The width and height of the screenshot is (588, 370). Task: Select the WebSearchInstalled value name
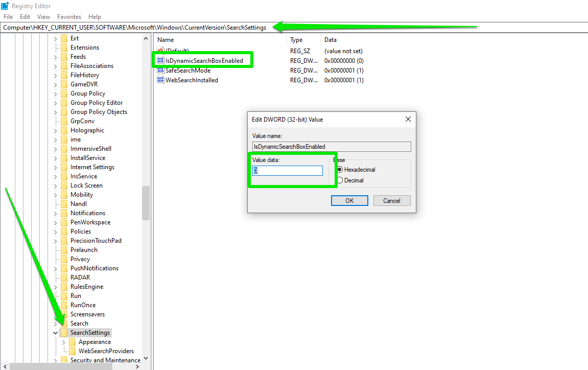(x=192, y=80)
